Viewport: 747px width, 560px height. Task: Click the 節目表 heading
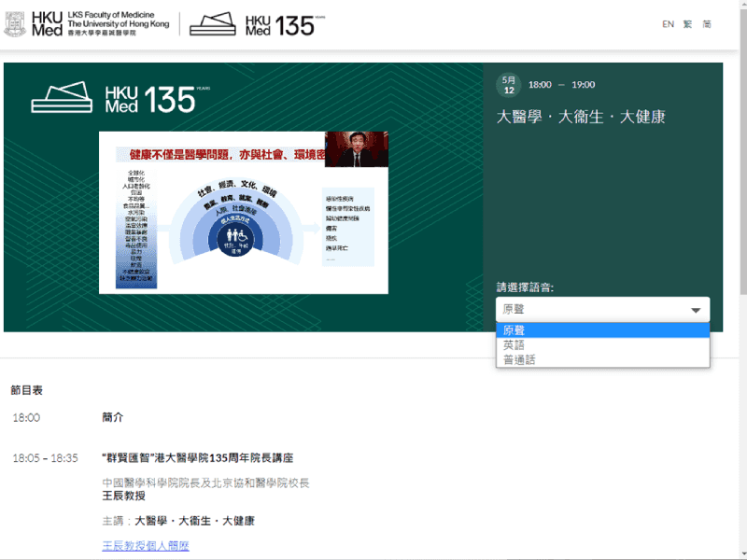click(27, 390)
